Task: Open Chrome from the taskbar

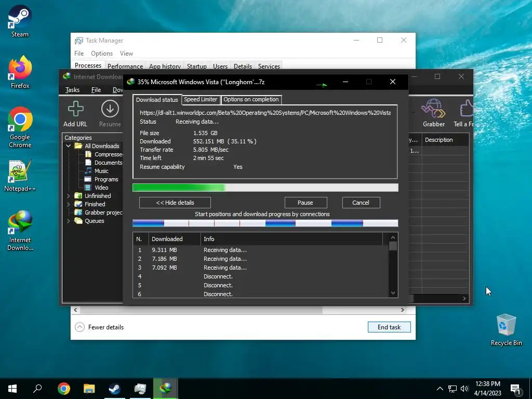Action: 64,389
